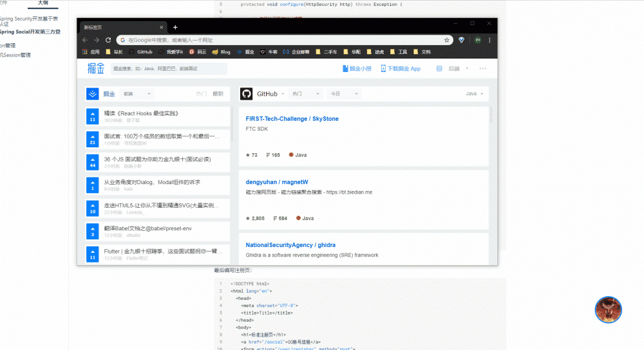Open the article 36 个JS 面试题为你助力金九银十
644x350 pixels.
click(x=157, y=159)
